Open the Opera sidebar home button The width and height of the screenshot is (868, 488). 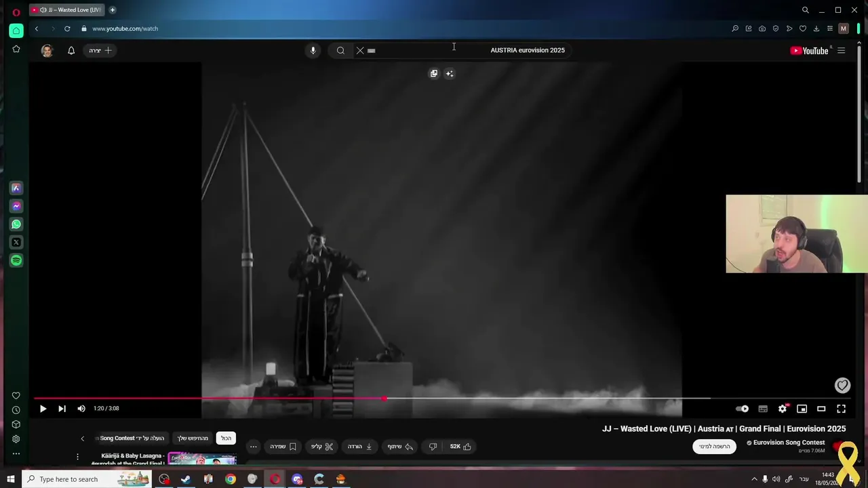(x=16, y=30)
